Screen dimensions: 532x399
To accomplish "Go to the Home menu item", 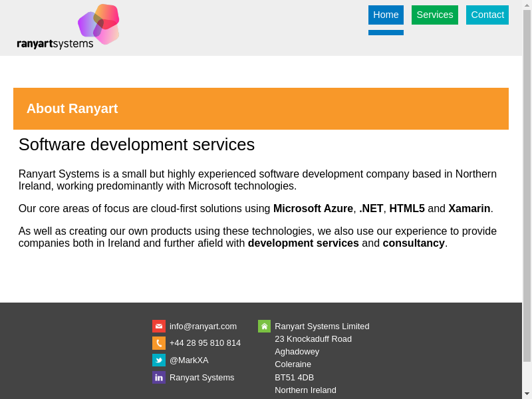I will [386, 15].
